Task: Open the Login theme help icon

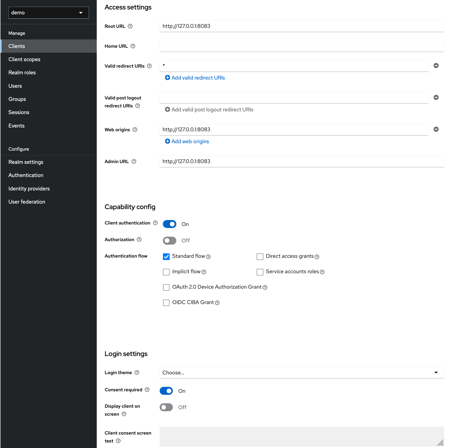Action: tap(137, 372)
